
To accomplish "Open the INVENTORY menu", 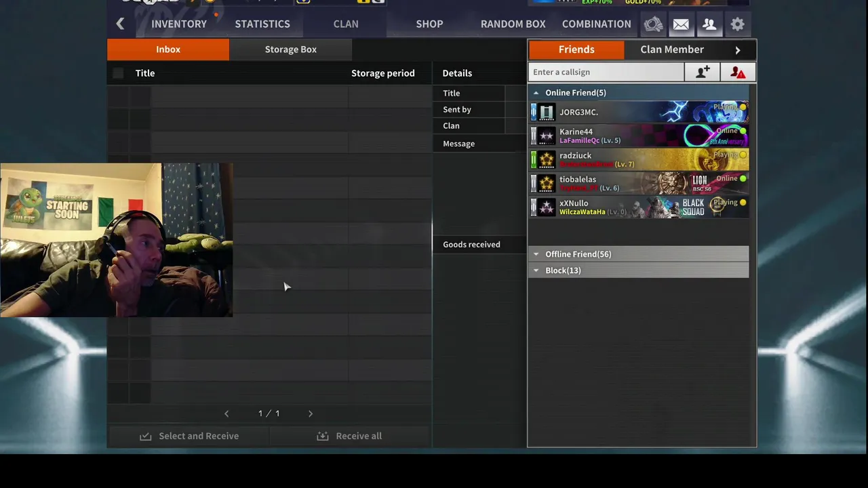I will [x=179, y=24].
